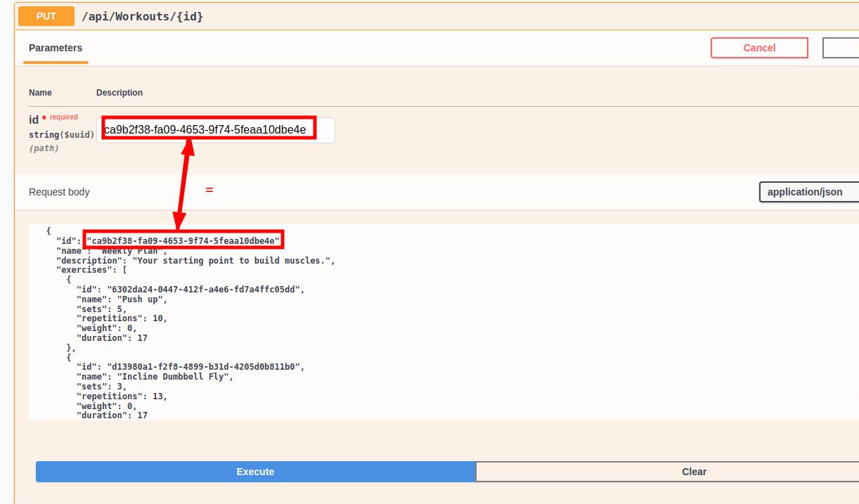Click the workout id value in request body
This screenshot has width=859, height=504.
(x=183, y=241)
